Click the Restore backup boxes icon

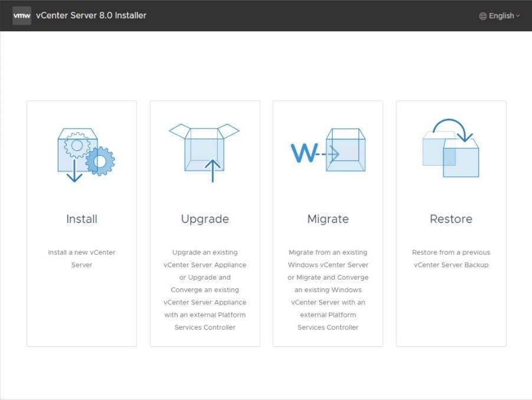[x=451, y=147]
